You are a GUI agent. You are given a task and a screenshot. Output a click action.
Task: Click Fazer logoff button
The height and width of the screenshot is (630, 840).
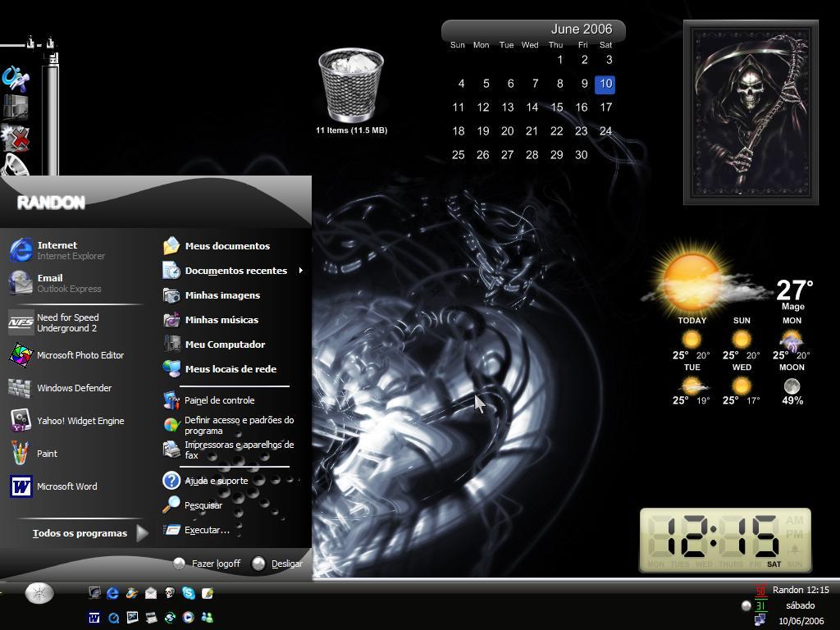coord(207,564)
